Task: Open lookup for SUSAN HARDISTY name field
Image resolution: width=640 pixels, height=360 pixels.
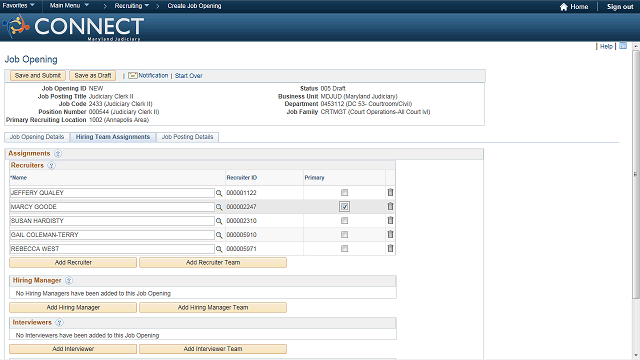Action: [219, 221]
